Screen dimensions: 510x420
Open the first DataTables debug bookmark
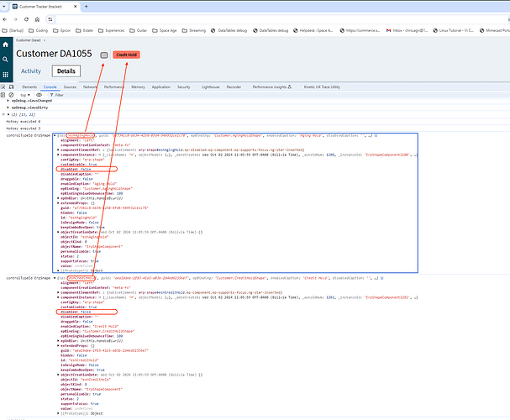[229, 30]
